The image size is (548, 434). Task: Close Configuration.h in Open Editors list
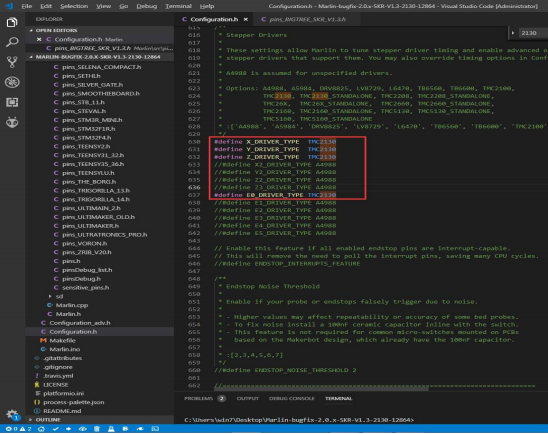coord(39,39)
